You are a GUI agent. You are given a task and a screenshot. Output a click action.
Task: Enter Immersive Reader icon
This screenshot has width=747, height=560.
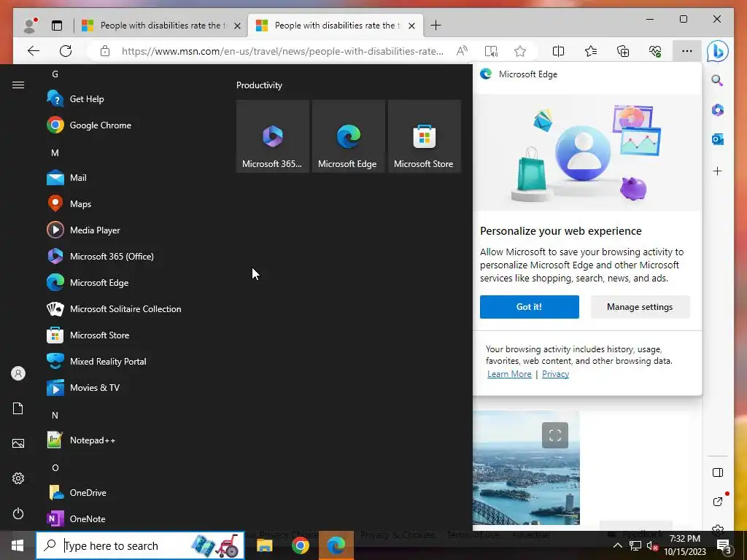491,51
